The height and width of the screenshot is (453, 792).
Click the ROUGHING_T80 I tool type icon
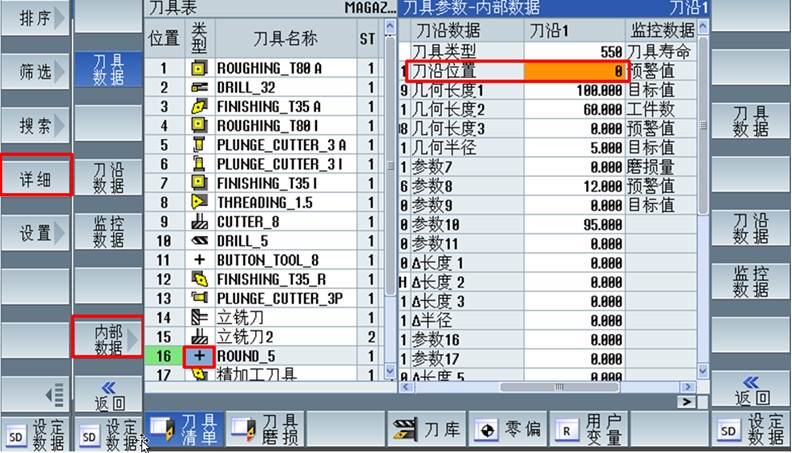pos(200,125)
